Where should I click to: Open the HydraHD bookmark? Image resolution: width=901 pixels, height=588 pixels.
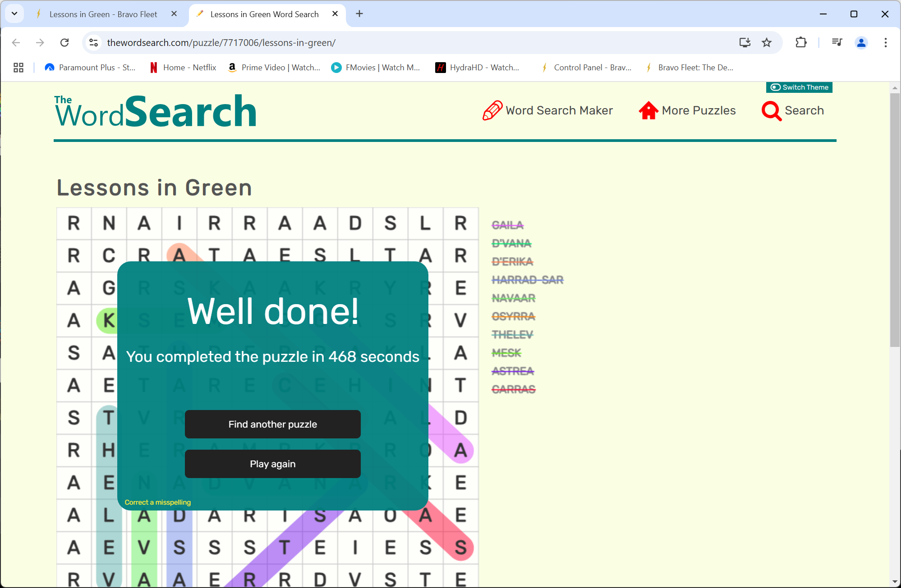[477, 68]
